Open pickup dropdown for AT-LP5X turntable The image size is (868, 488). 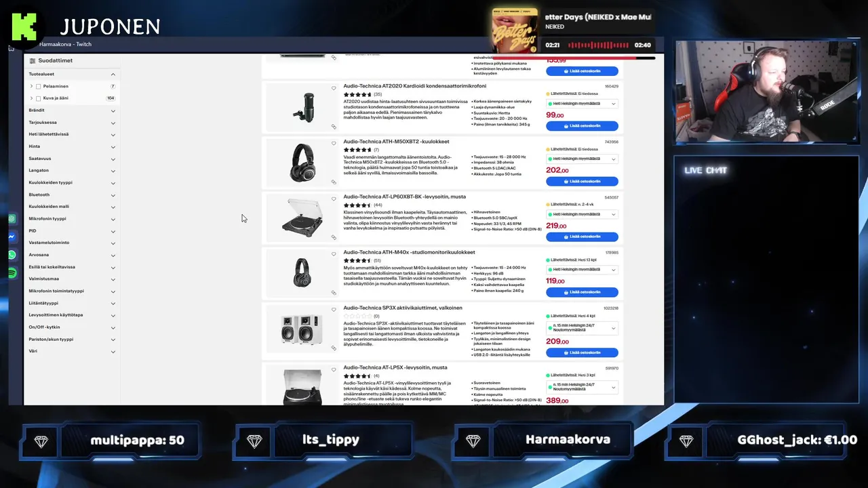(x=582, y=387)
